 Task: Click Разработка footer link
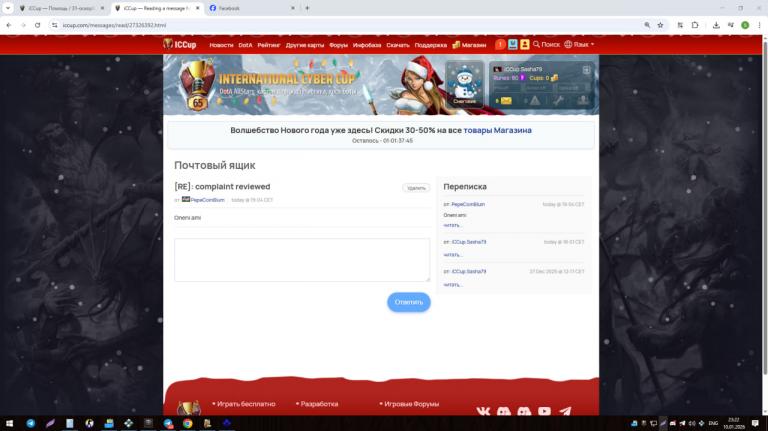coord(319,404)
